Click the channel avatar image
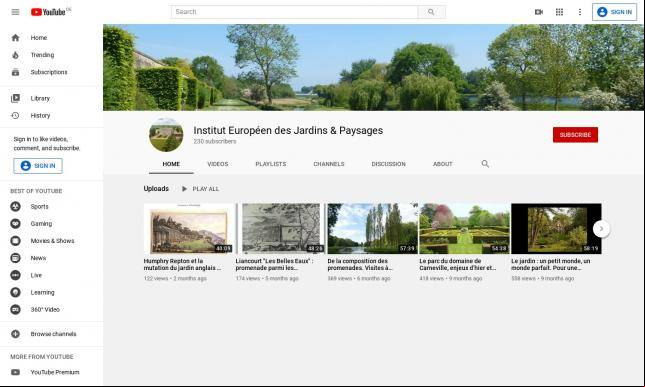 click(x=166, y=134)
